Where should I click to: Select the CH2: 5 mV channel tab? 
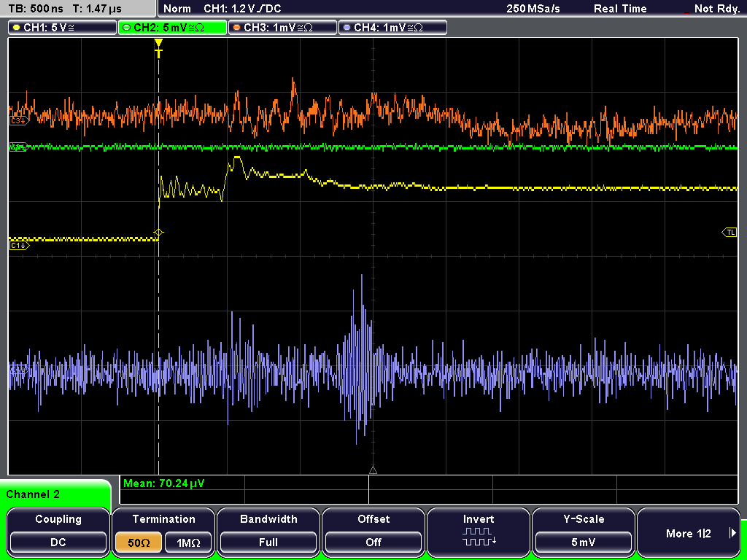point(172,27)
